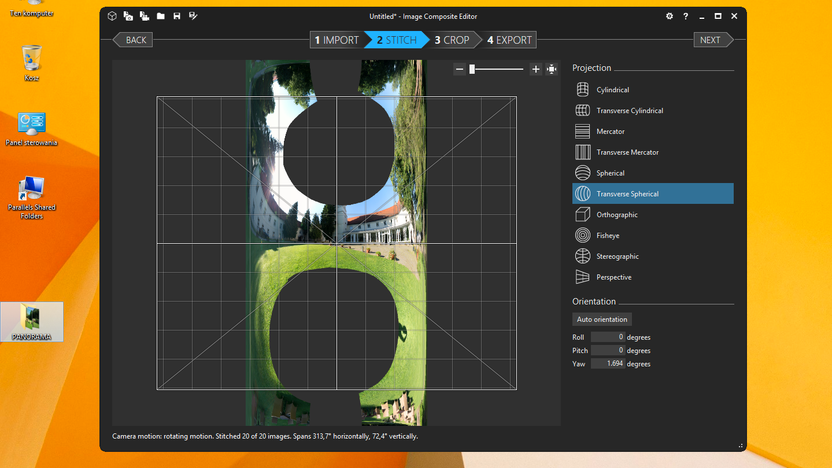Screen dimensions: 832x468
Task: Start a new panorama from images icon
Action: (x=128, y=16)
